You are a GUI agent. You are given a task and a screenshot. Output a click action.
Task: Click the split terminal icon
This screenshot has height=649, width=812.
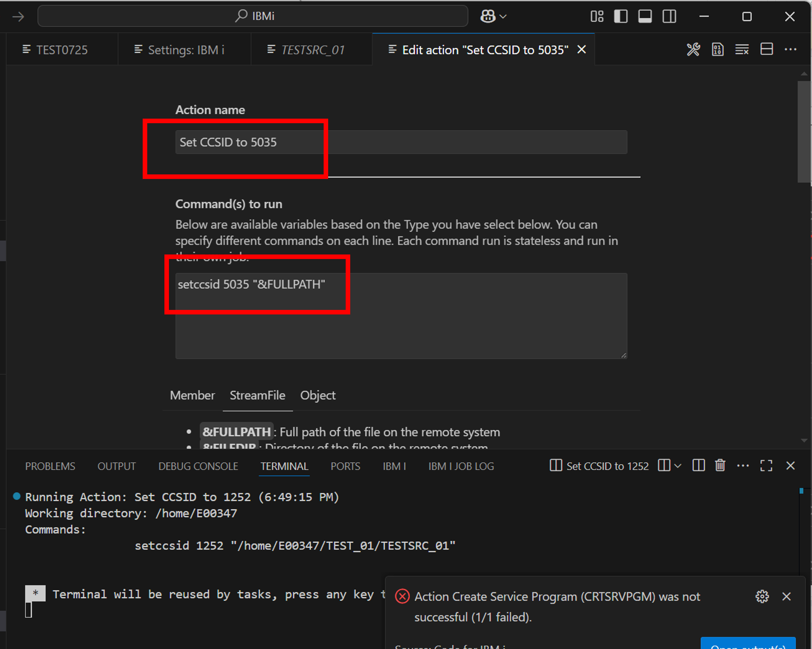tap(698, 466)
